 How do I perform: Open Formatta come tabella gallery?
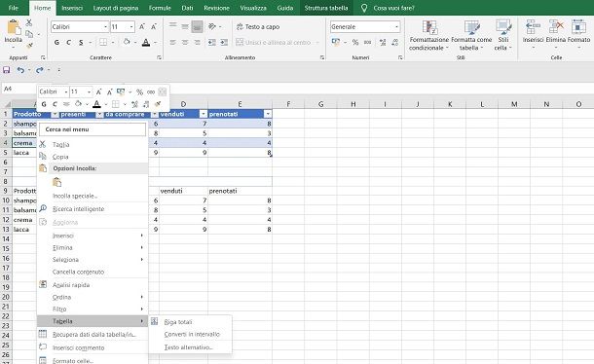pos(471,36)
